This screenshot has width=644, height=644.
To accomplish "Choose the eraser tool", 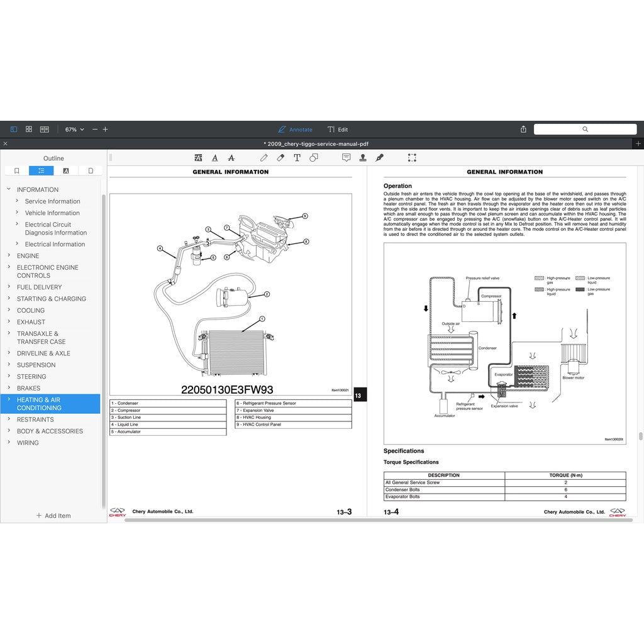I will (x=280, y=158).
